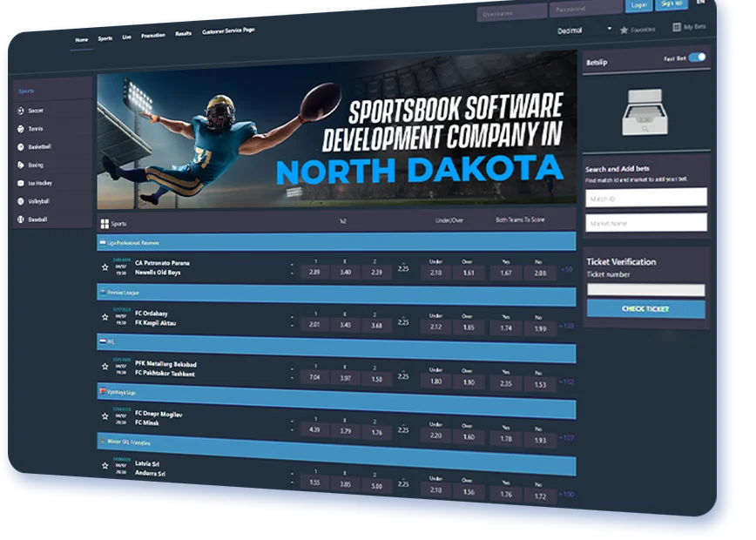The height and width of the screenshot is (540, 756).
Task: Select Under odds 2.20 for Dnepr Mogilev match
Action: coord(435,435)
